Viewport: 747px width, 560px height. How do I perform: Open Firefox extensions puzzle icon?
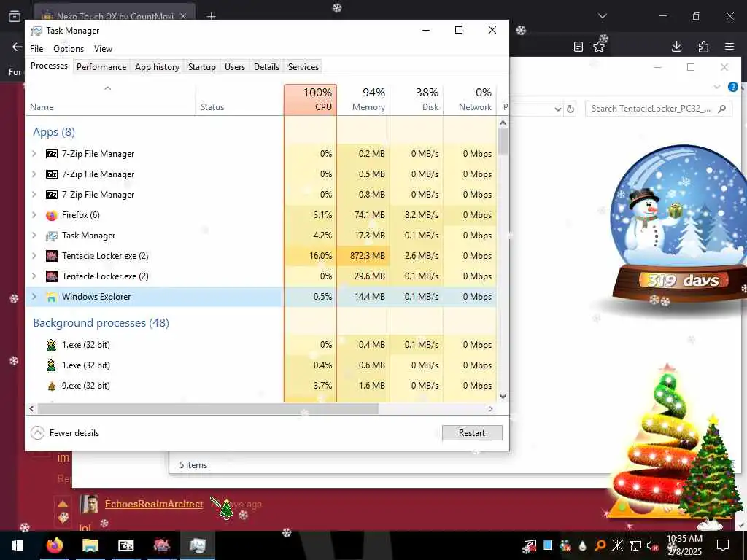[703, 46]
